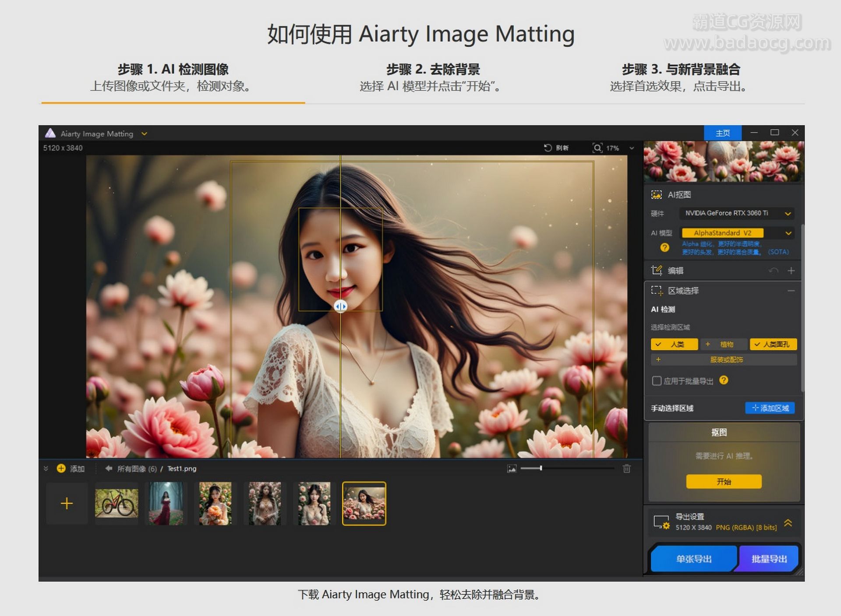The image size is (841, 616).
Task: Select the red dress forest thumbnail
Action: [166, 503]
